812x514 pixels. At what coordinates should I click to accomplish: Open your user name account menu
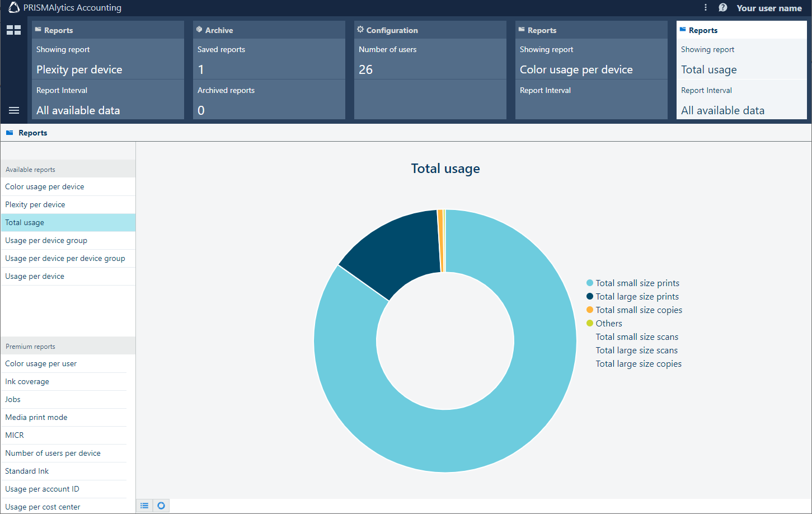click(x=769, y=8)
